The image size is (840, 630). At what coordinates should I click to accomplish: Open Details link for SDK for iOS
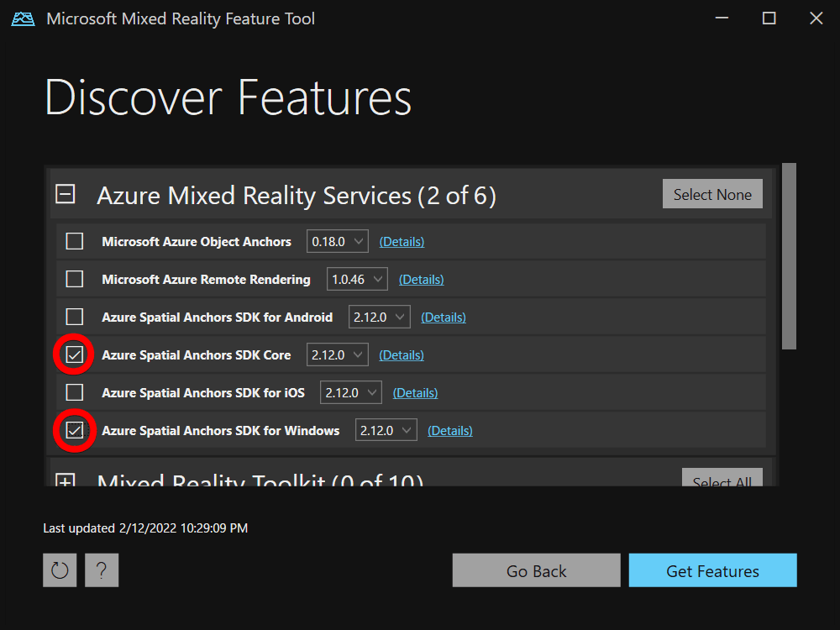click(415, 392)
